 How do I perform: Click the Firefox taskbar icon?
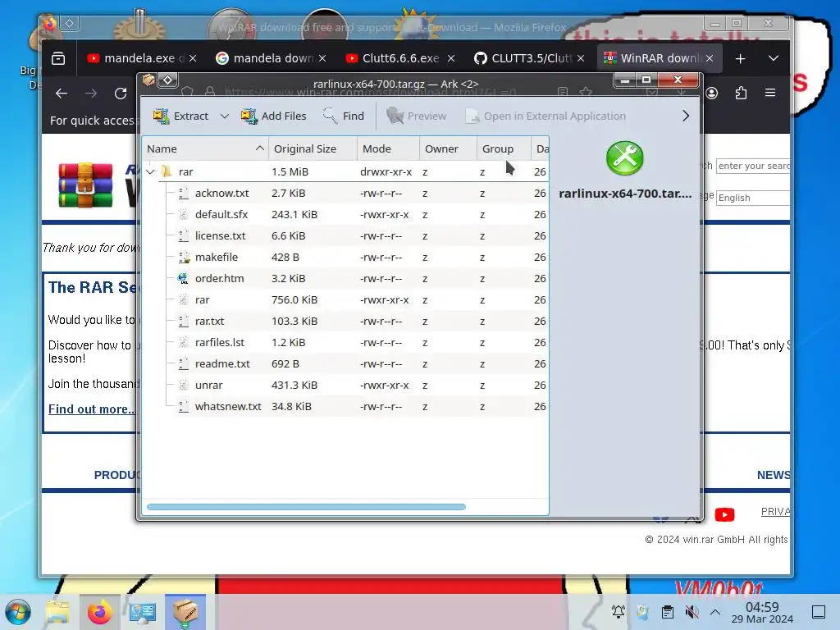coord(99,612)
